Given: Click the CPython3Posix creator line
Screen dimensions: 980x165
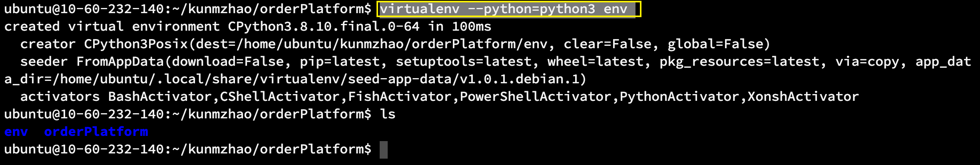Looking at the screenshot, I should pyautogui.click(x=395, y=44).
